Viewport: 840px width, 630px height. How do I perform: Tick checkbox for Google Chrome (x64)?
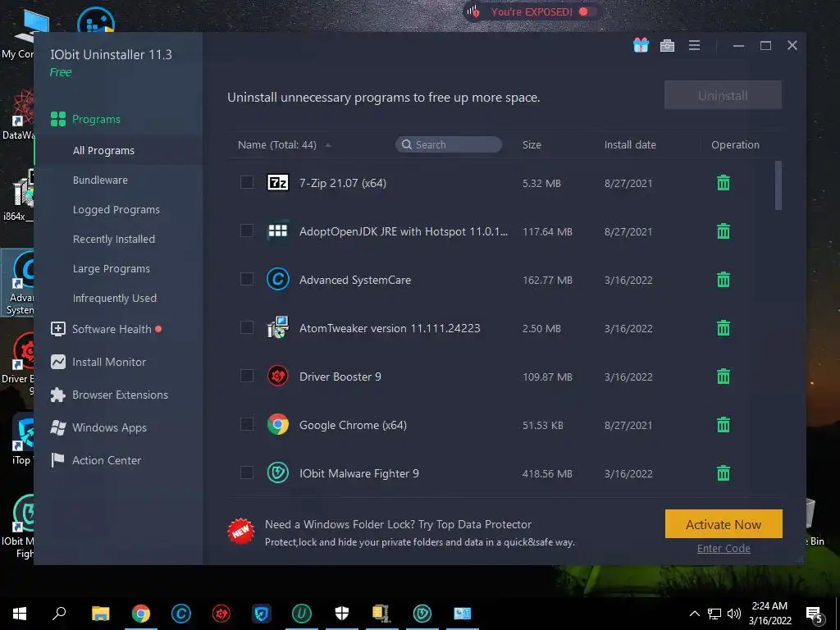[x=247, y=424]
